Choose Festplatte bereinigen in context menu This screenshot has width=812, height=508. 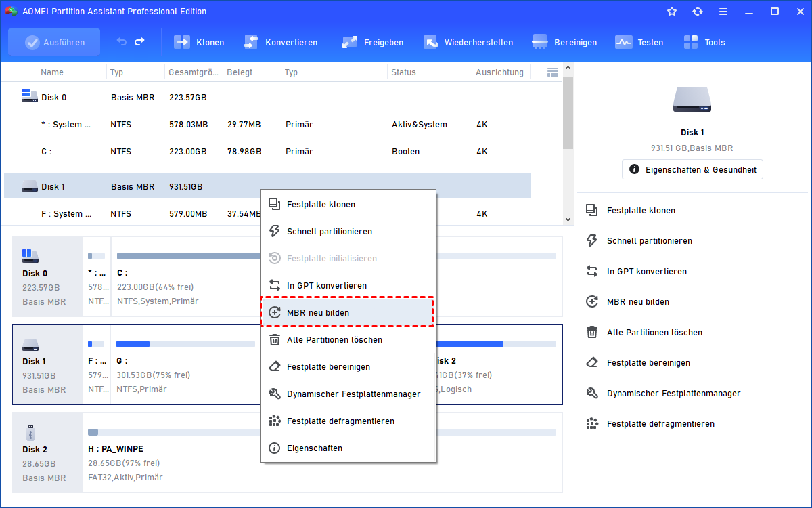pos(348,367)
